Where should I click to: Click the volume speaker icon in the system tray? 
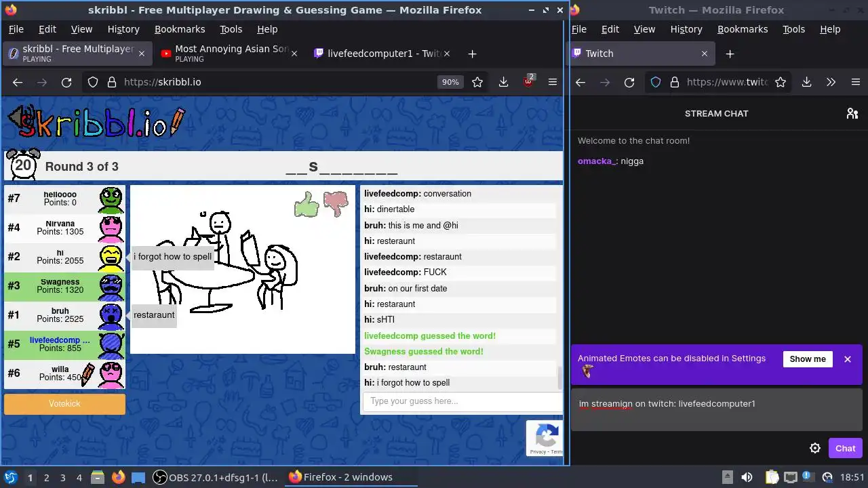pyautogui.click(x=747, y=477)
